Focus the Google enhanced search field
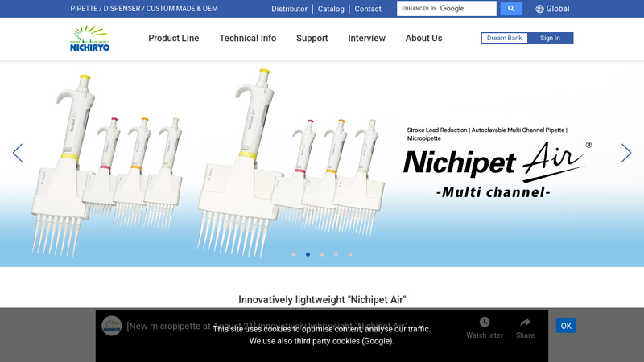The image size is (644, 362). coord(447,9)
